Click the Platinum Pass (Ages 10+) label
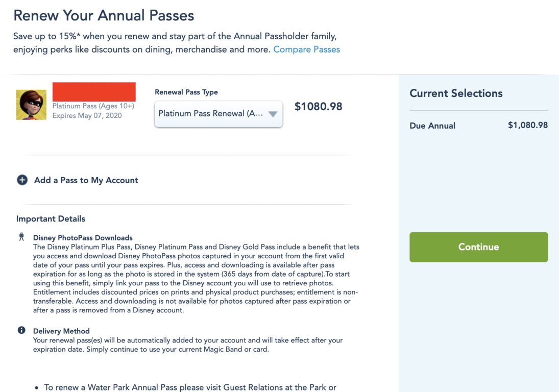The height and width of the screenshot is (392, 559). (93, 106)
